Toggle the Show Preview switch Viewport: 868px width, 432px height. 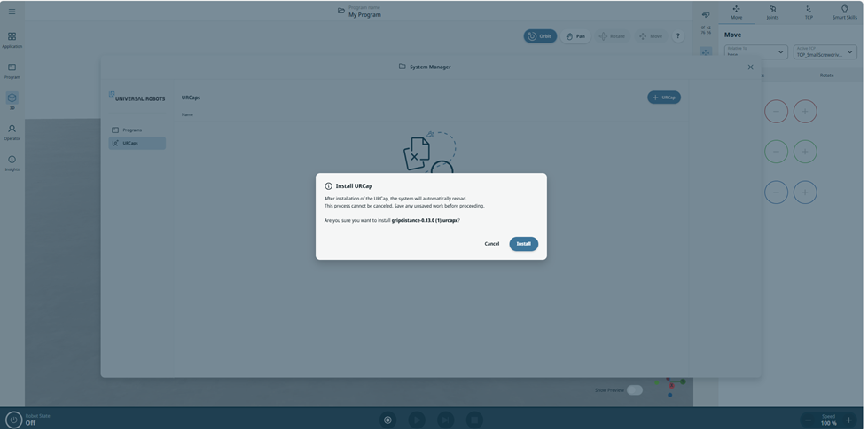[x=635, y=389]
